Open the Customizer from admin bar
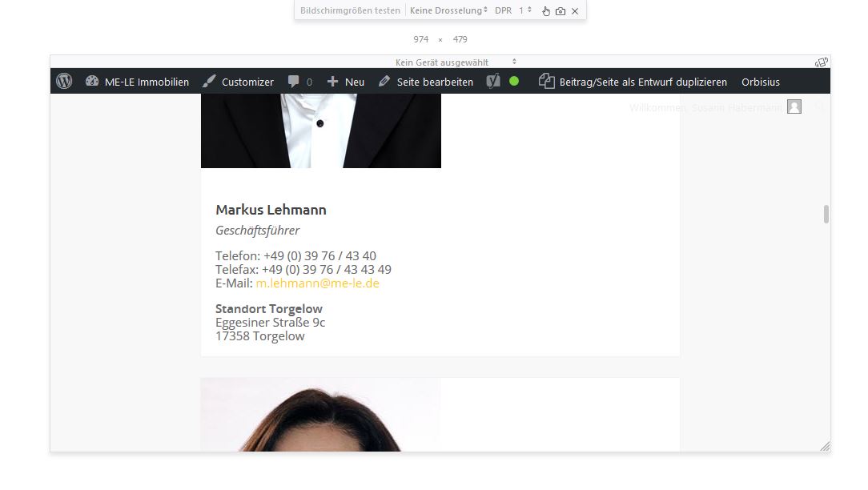Screen dimensions: 868x490 point(238,82)
